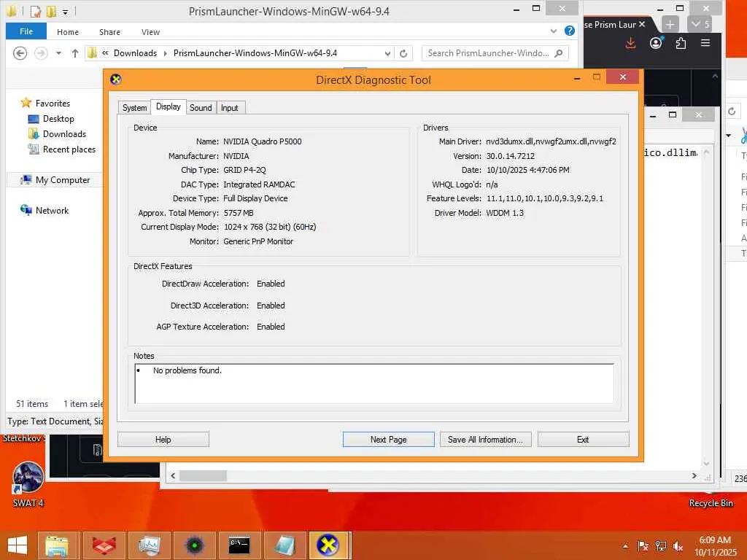Click Save All Information button
The width and height of the screenshot is (747, 560).
(485, 440)
